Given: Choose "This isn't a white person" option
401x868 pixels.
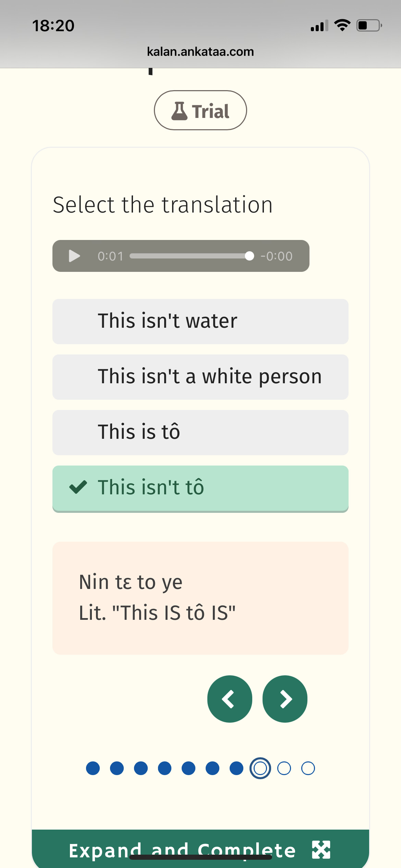Looking at the screenshot, I should click(x=200, y=377).
